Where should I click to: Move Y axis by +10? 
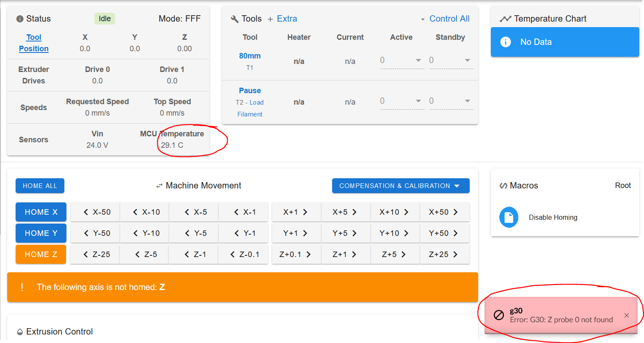(395, 233)
